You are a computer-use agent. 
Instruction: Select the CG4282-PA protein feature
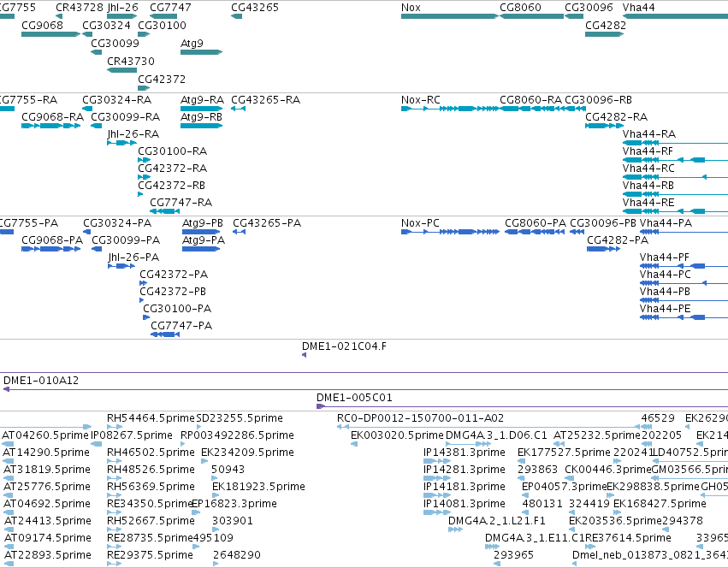point(604,249)
